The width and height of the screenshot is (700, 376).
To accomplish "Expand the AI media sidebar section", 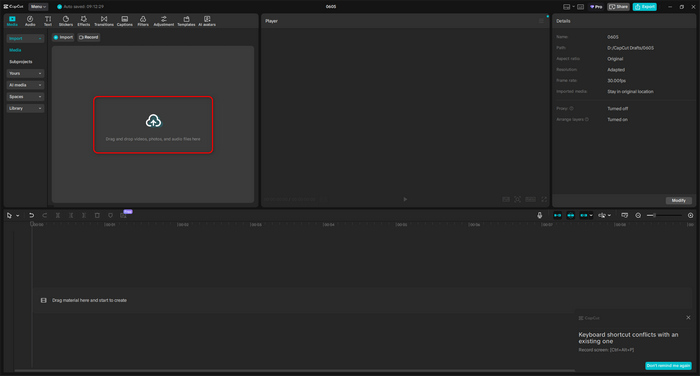I will pos(25,85).
